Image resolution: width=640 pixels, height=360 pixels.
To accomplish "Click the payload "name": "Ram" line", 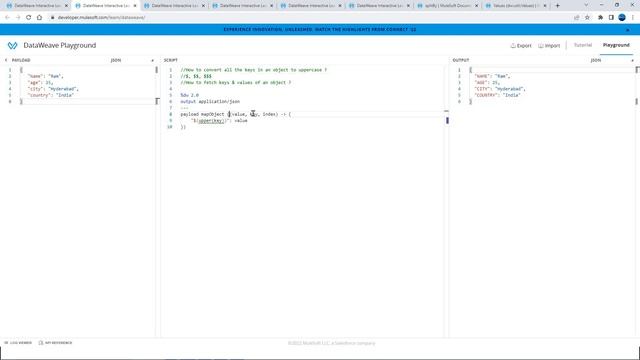I will 46,76.
